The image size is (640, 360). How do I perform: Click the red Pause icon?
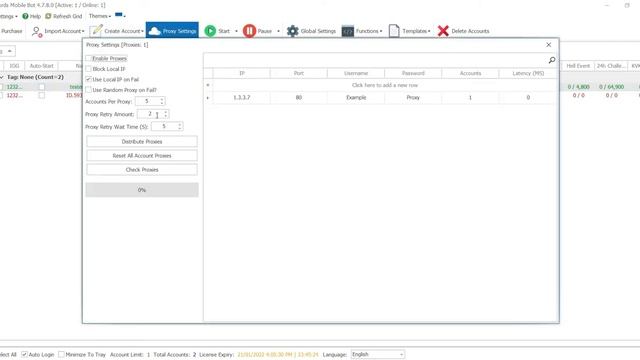249,31
